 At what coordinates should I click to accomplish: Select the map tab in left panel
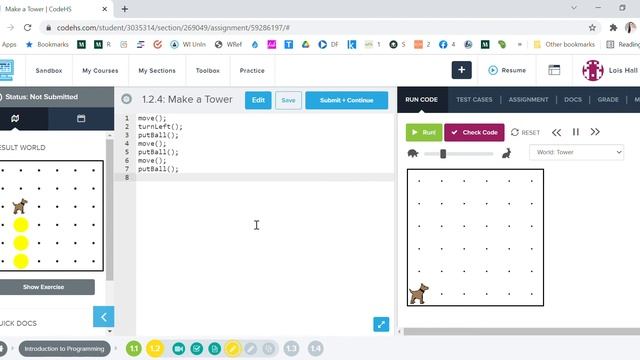15,119
